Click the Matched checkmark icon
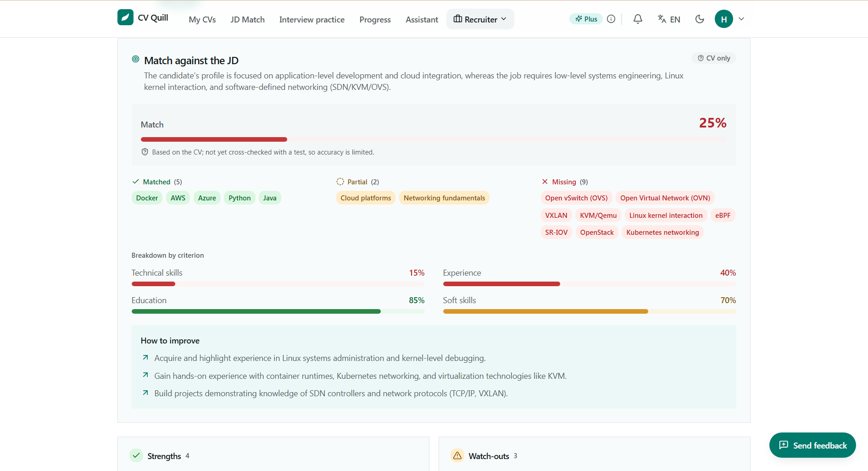The image size is (868, 471). [136, 182]
